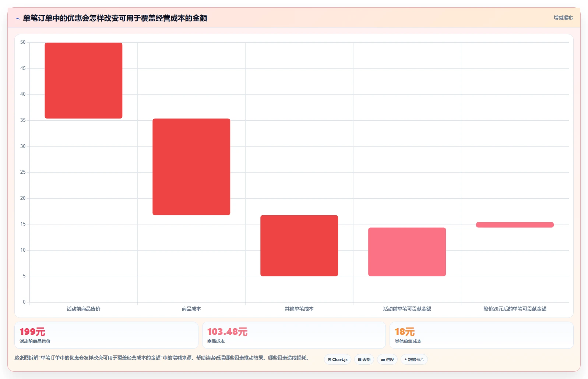Click the 商品成本 red bar in the chart
The image size is (588, 379).
point(191,167)
